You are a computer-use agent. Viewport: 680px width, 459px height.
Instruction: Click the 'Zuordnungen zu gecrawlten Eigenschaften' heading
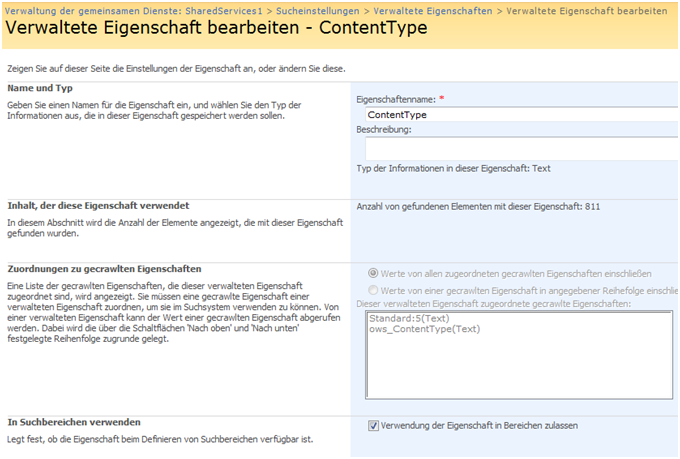point(104,269)
